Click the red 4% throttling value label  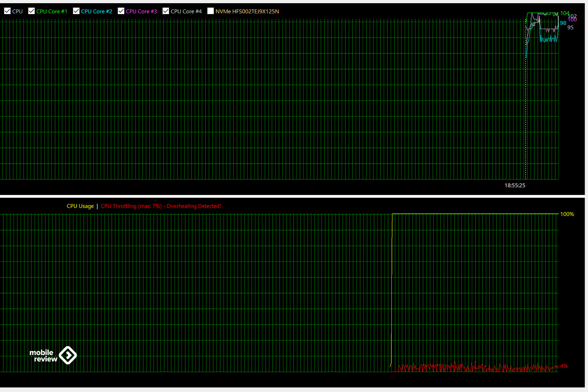[x=564, y=366]
